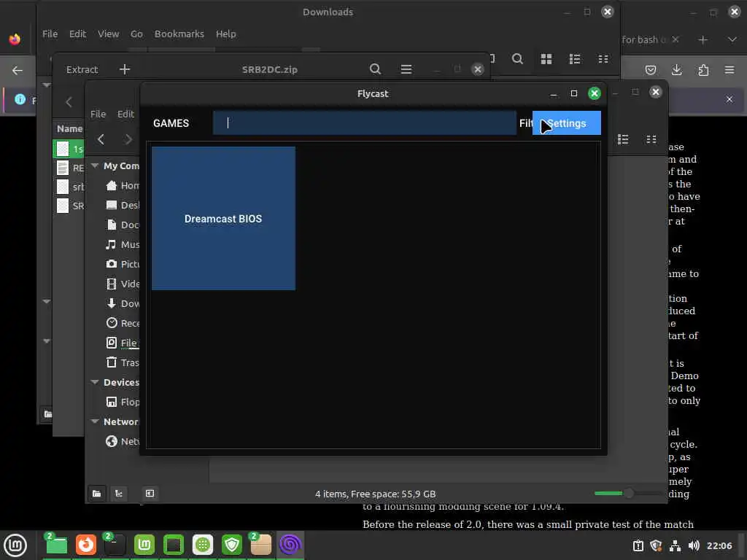This screenshot has height=560, width=747.
Task: Select Videos in file manager sidebar
Action: (123, 284)
